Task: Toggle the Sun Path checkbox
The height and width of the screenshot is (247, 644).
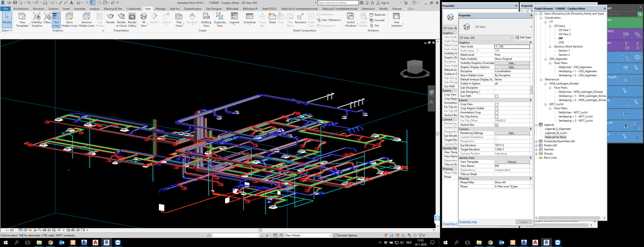Action: (497, 96)
